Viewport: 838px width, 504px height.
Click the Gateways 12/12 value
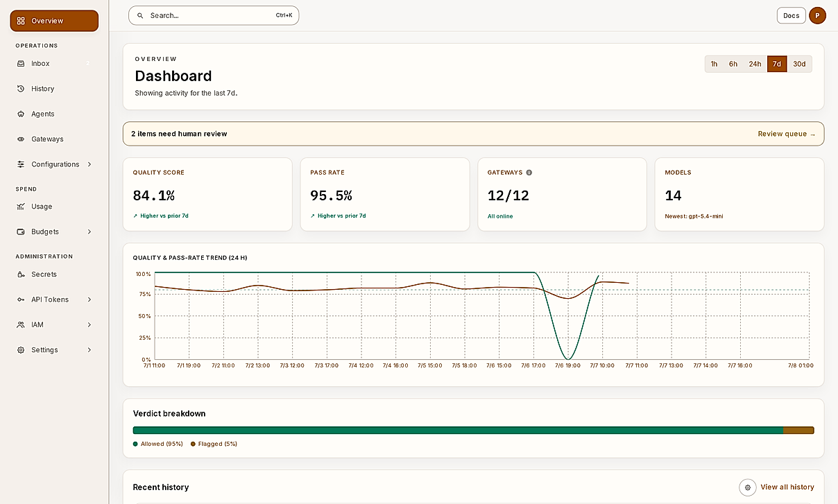pyautogui.click(x=508, y=195)
